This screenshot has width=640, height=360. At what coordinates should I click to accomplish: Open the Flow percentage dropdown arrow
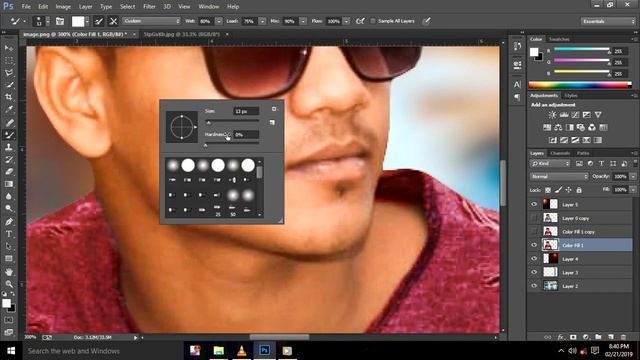click(347, 21)
